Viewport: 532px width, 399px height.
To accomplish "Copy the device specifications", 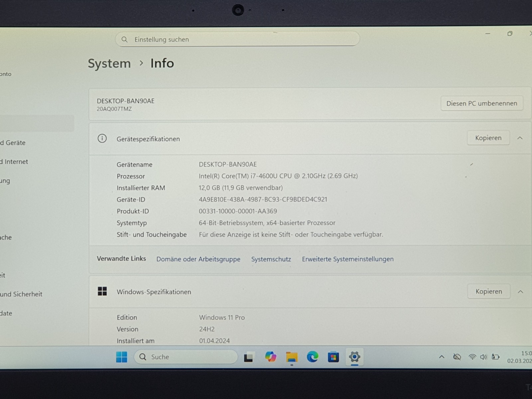I will click(488, 138).
